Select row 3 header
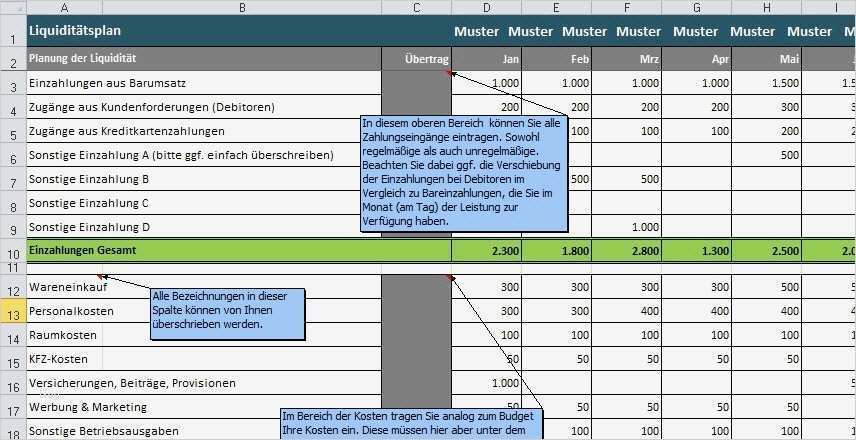 coord(13,83)
